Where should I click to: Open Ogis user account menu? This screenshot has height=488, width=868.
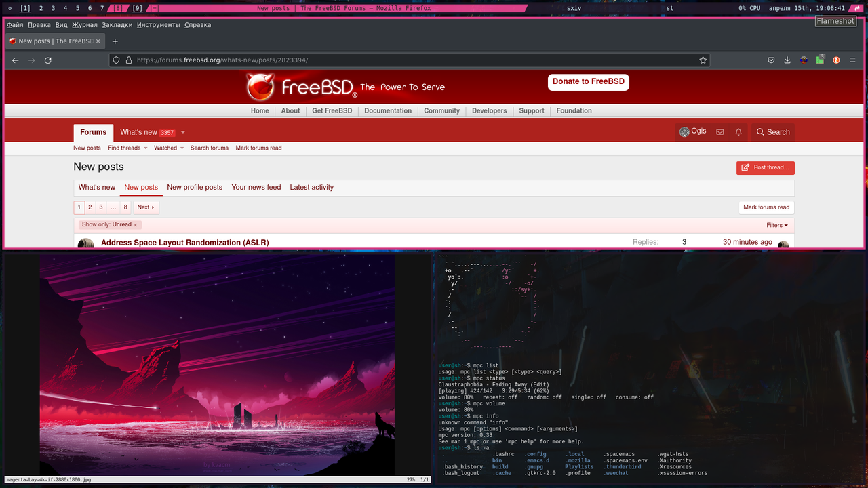click(693, 131)
